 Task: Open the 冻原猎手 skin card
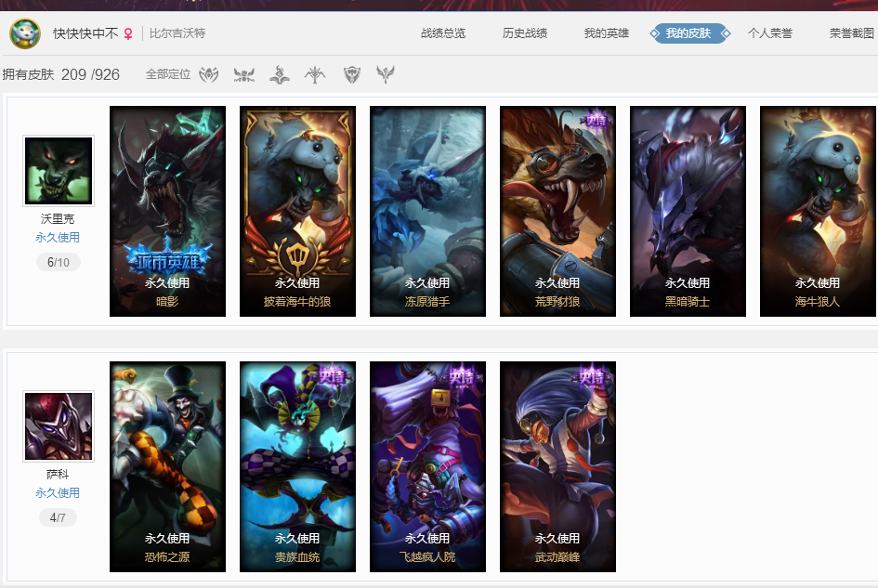click(427, 211)
